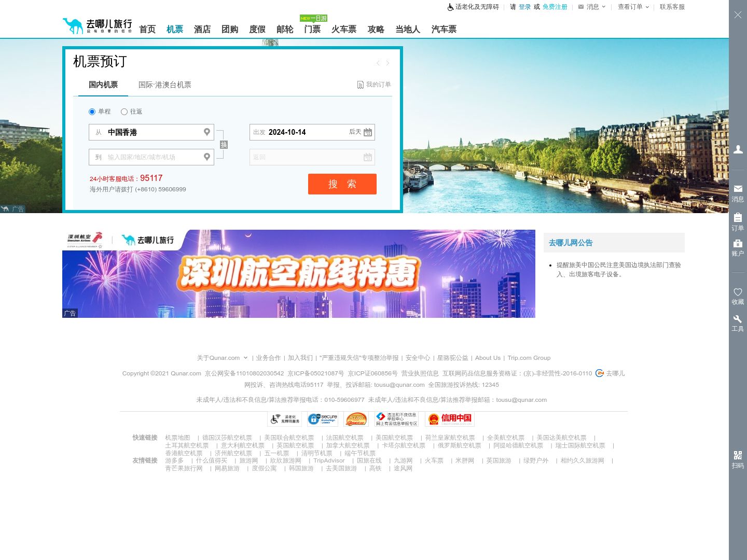Read the 提醒旅美中国公民 announcement
747x560 pixels.
click(x=619, y=270)
